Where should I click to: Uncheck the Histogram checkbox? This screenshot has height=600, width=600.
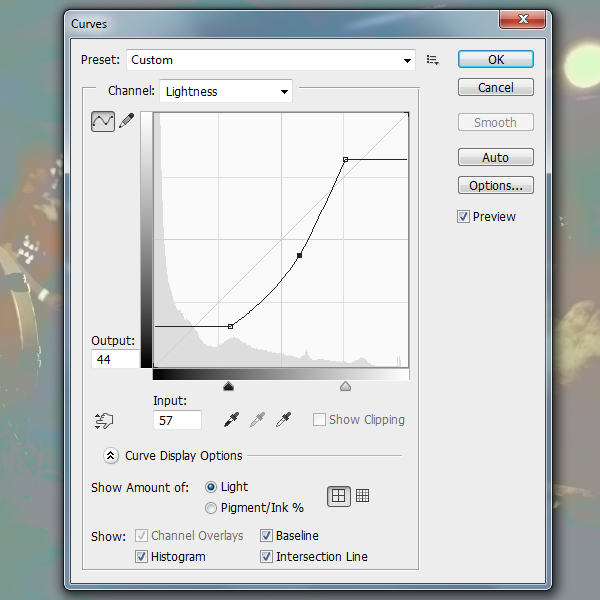[x=141, y=556]
